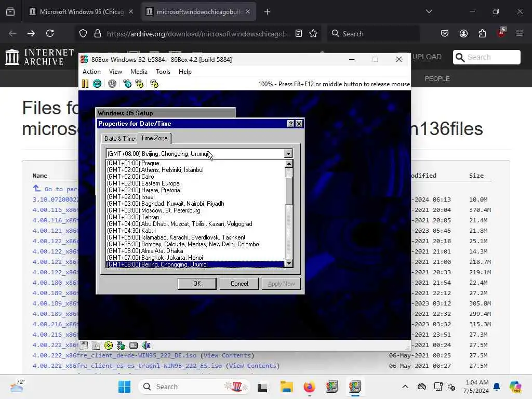Open the time zone combo box dropdown arrow
Image resolution: width=532 pixels, height=399 pixels.
[288, 154]
